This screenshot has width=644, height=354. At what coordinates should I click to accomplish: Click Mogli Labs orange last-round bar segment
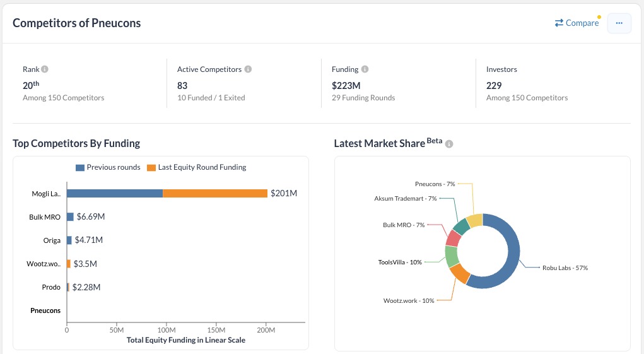[x=215, y=194]
